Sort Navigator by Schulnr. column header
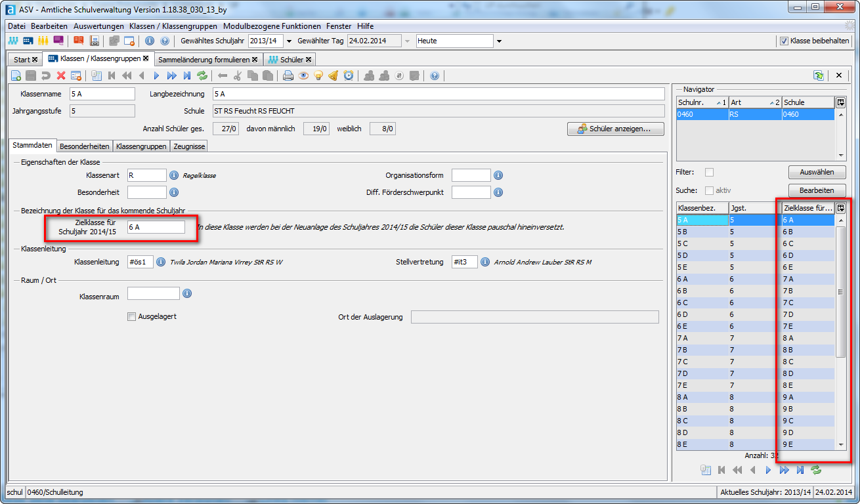This screenshot has height=504, width=860. click(702, 102)
